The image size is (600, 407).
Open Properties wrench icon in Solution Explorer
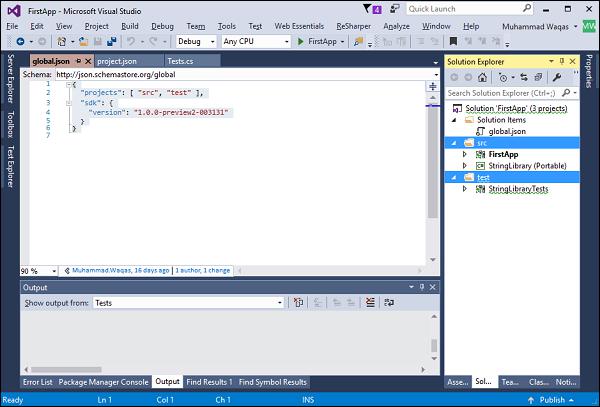556,77
